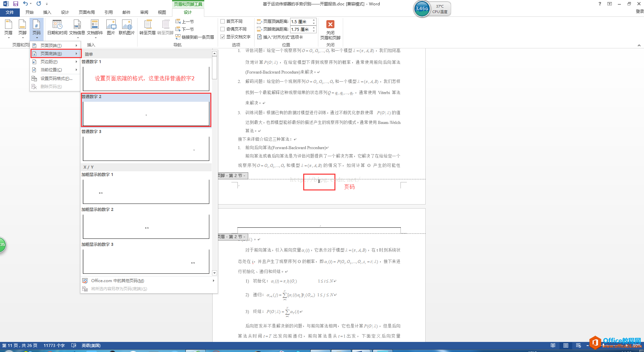
Task: Open Top of Page (页面顶端) submenu
Action: pos(55,45)
